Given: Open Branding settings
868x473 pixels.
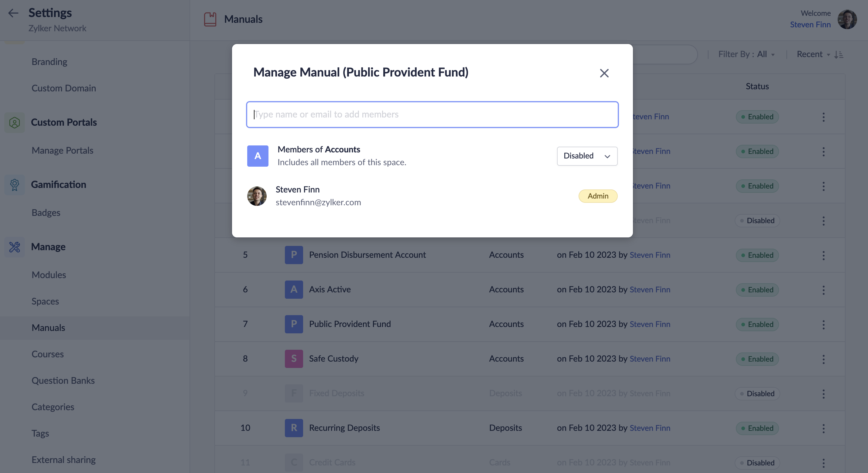Looking at the screenshot, I should (50, 62).
